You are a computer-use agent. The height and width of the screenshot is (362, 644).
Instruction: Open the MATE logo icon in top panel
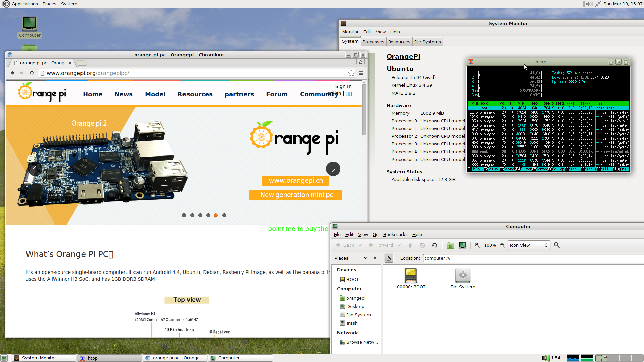[x=6, y=4]
